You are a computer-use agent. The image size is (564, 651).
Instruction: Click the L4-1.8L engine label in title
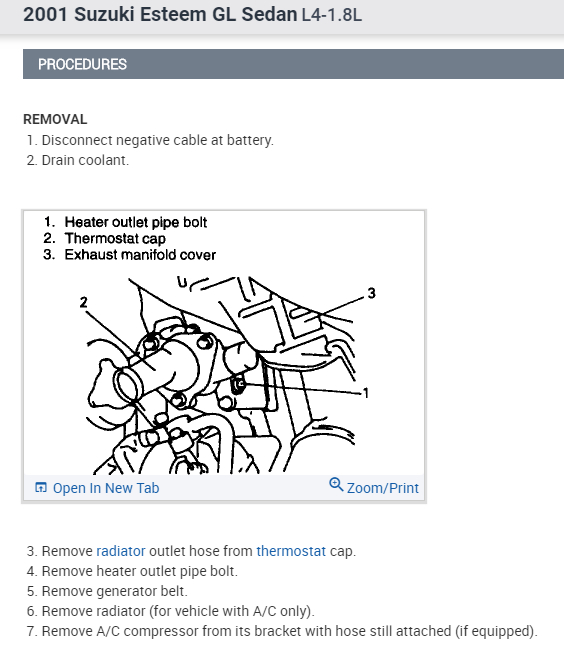pyautogui.click(x=331, y=15)
